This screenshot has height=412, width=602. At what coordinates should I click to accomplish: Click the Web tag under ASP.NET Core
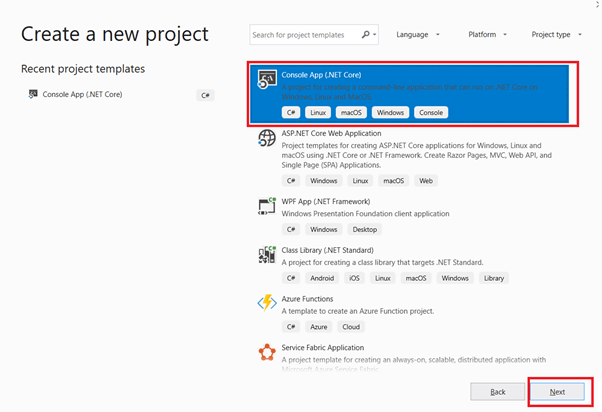pyautogui.click(x=426, y=180)
